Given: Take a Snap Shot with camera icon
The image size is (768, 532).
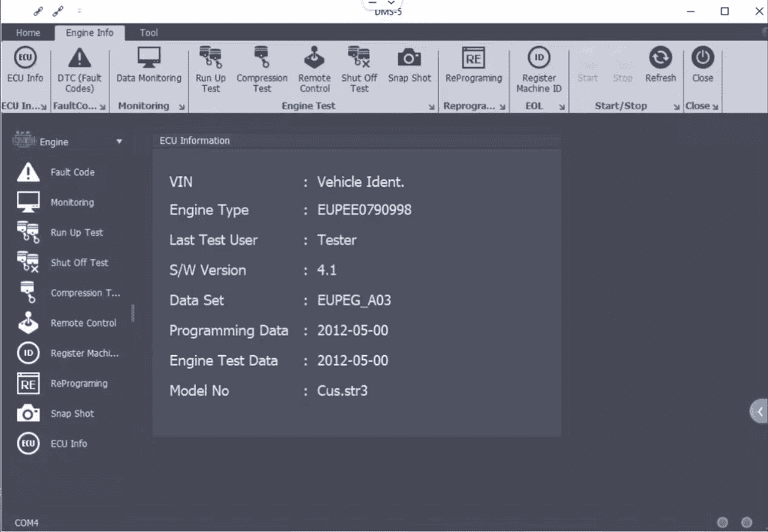Looking at the screenshot, I should pos(410,65).
